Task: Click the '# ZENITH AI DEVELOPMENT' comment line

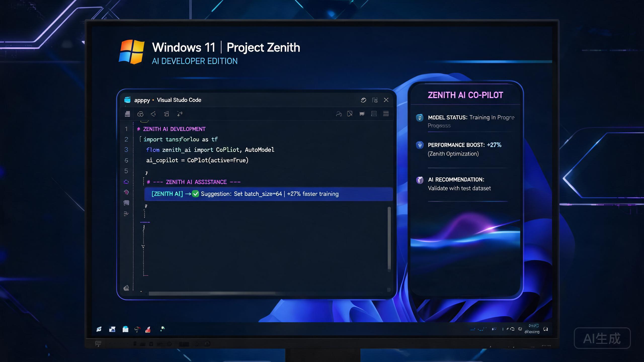Action: tap(171, 129)
